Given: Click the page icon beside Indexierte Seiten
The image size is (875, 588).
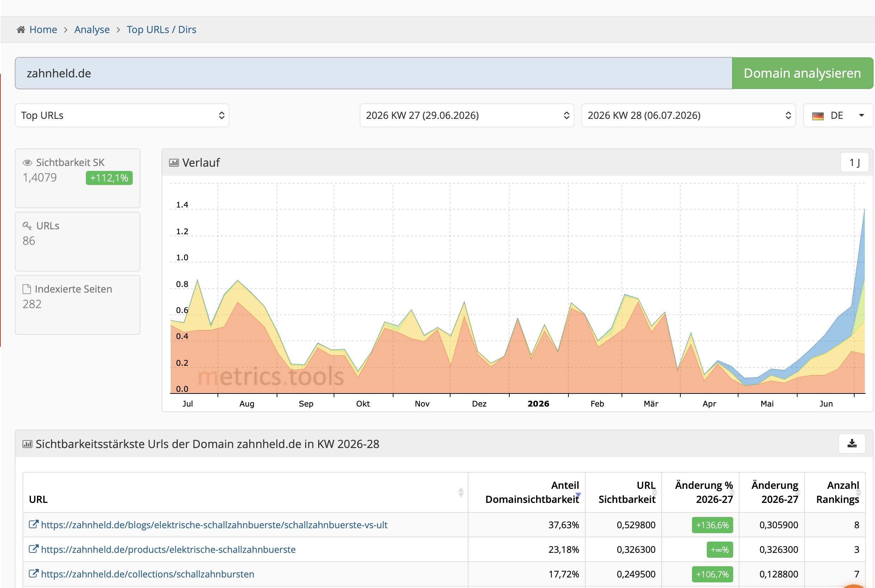Looking at the screenshot, I should pyautogui.click(x=27, y=289).
